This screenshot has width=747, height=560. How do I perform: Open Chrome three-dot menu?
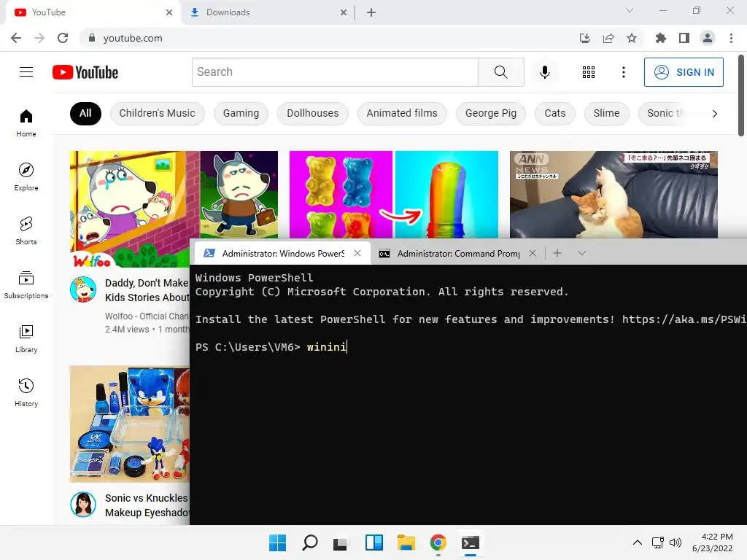731,38
